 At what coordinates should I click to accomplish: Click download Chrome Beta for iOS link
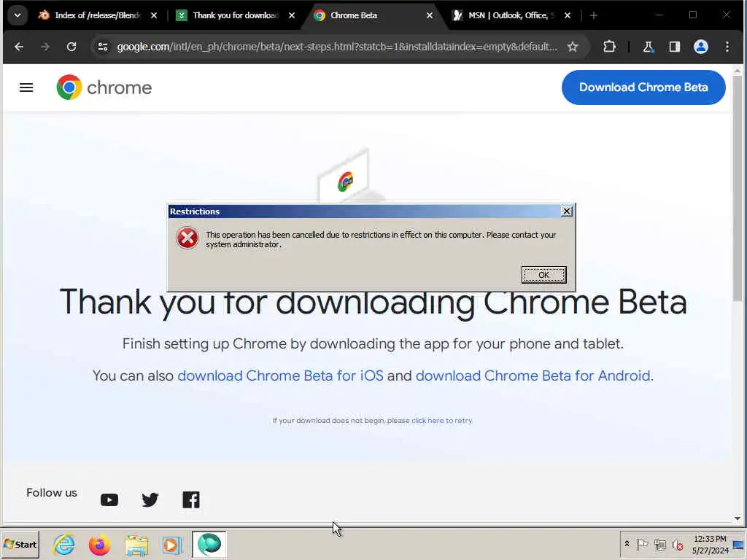click(x=280, y=376)
